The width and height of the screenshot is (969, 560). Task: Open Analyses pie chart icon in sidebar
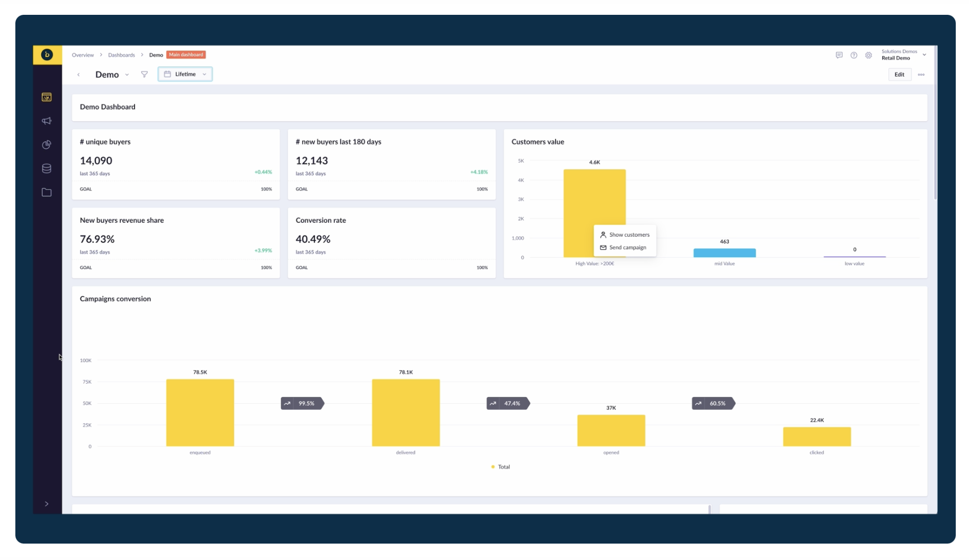tap(47, 144)
